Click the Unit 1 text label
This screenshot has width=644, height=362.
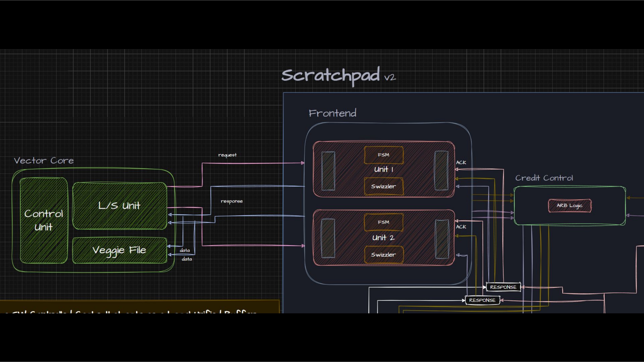click(383, 170)
